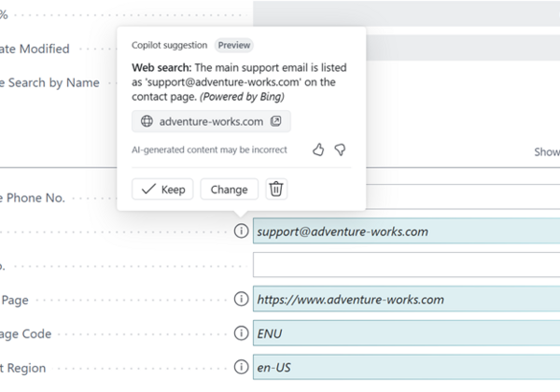The height and width of the screenshot is (392, 560).
Task: Select the https://www.adventure-works.com field
Action: 406,300
